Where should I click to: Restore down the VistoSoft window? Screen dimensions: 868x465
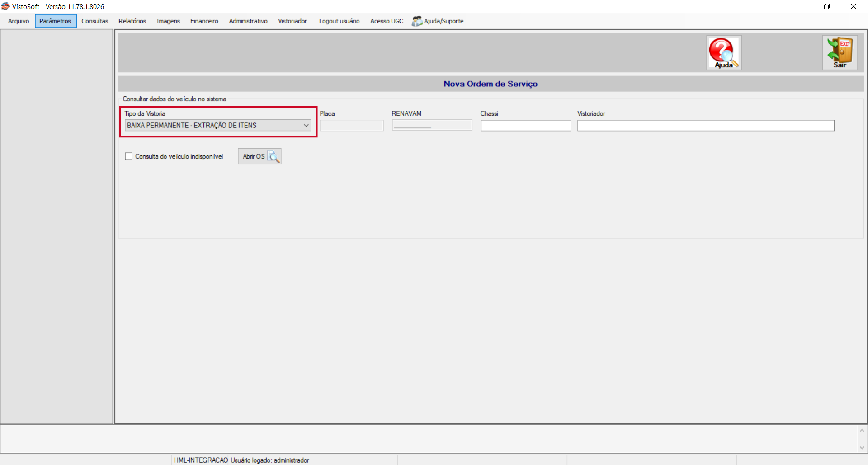827,6
